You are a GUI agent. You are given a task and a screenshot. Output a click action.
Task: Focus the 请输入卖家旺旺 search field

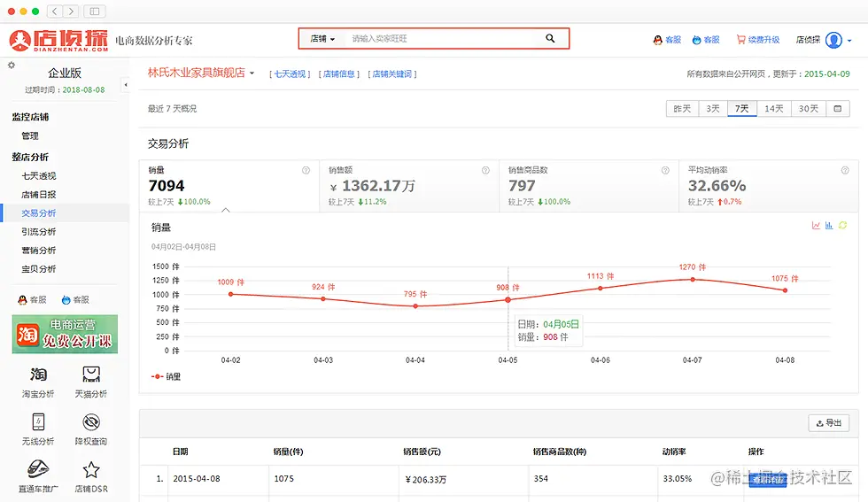(443, 39)
